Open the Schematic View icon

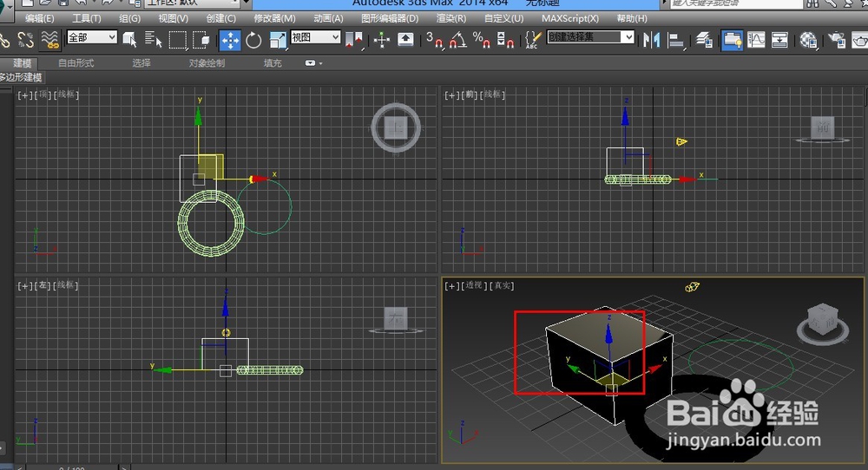coord(779,40)
